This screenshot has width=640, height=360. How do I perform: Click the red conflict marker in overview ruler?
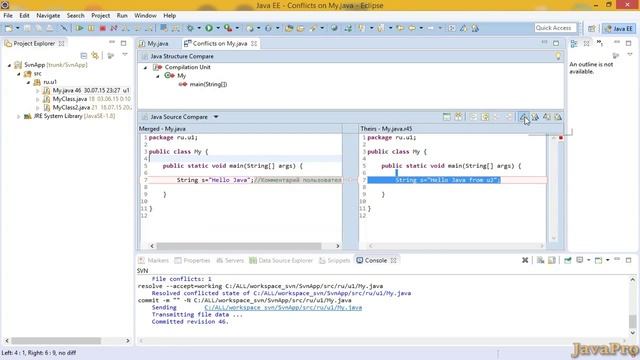point(561,138)
